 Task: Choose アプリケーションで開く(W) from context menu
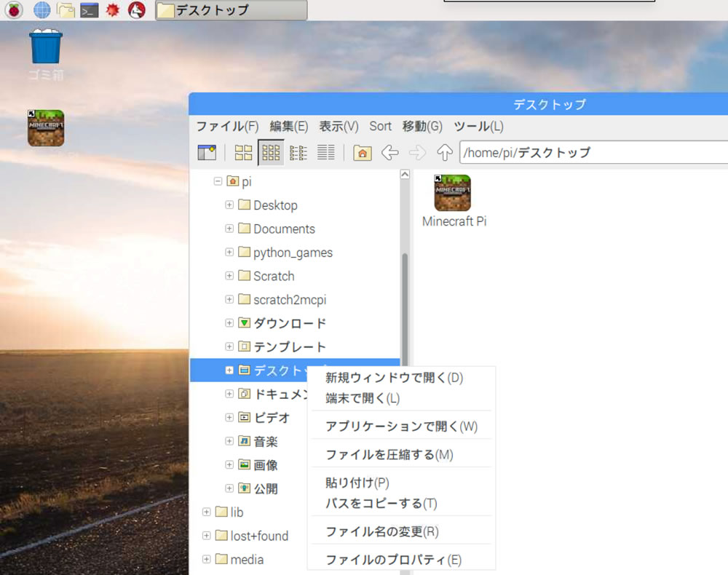401,427
